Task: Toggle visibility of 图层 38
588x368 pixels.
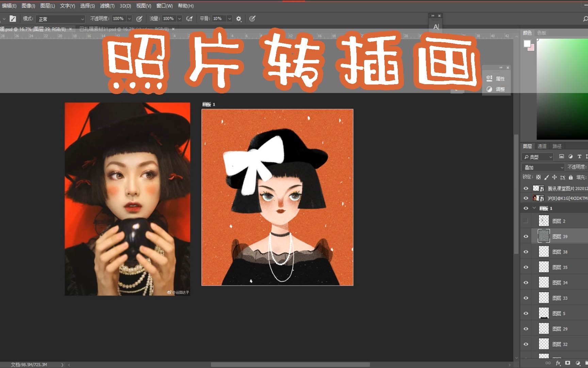Action: (x=526, y=252)
